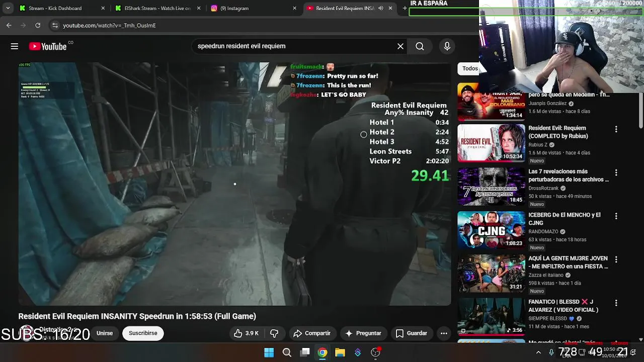
Task: Dislike the video with thumbs down
Action: coord(274,333)
